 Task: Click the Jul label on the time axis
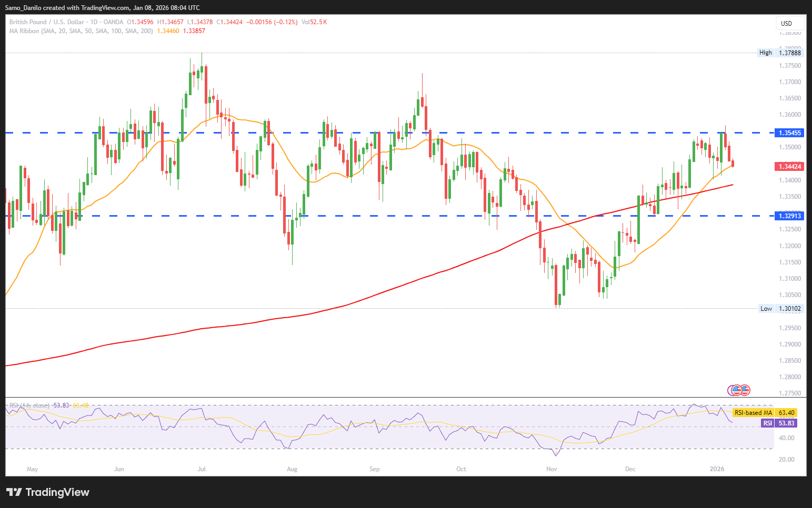[x=202, y=469]
